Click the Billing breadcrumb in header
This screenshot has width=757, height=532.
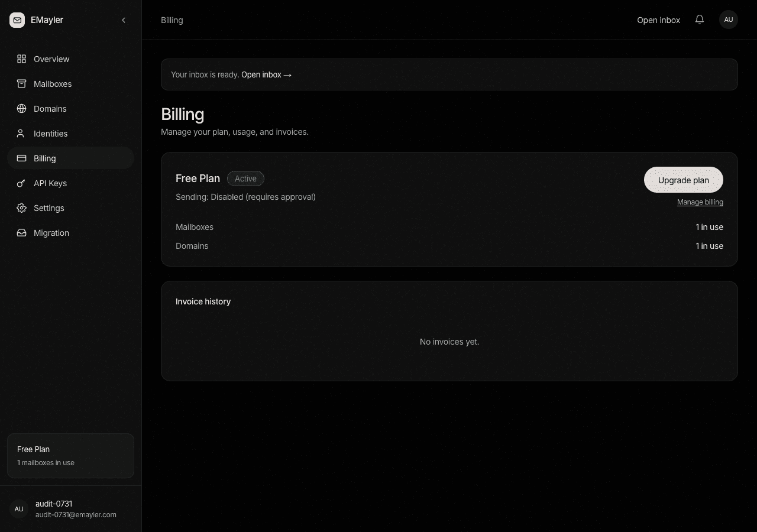172,20
